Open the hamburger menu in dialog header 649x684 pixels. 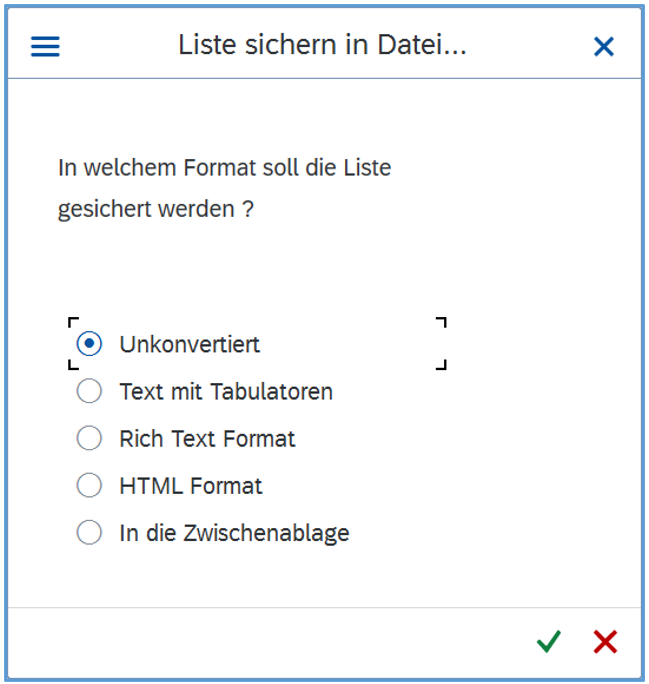point(46,46)
